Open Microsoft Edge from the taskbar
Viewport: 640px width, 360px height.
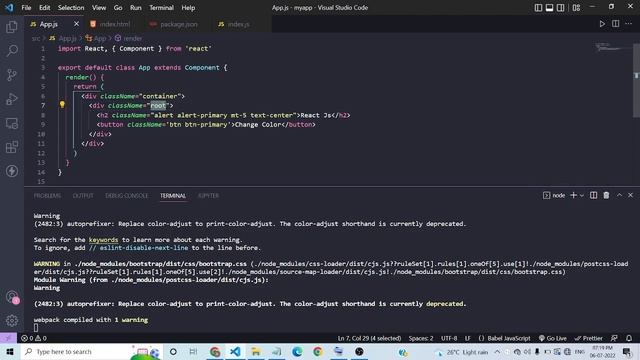click(x=297, y=351)
